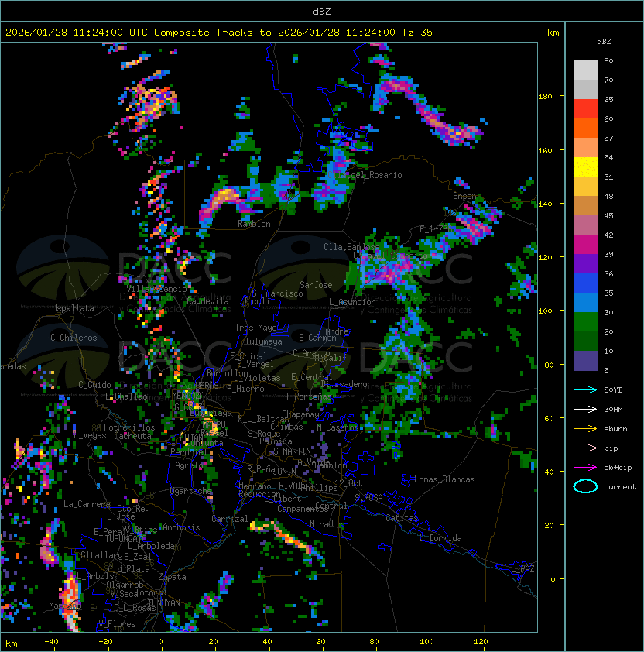Click the 'Zapata' map label
The height and width of the screenshot is (652, 644).
172,577
